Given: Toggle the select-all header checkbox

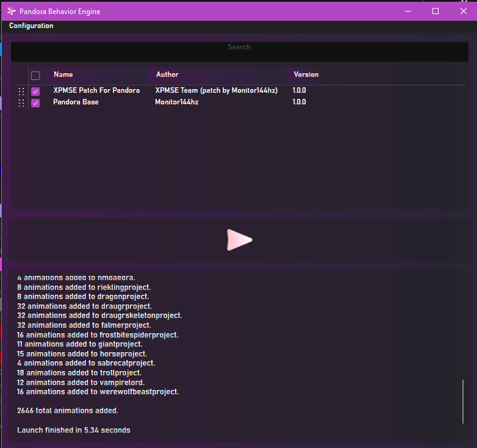Looking at the screenshot, I should (x=35, y=75).
